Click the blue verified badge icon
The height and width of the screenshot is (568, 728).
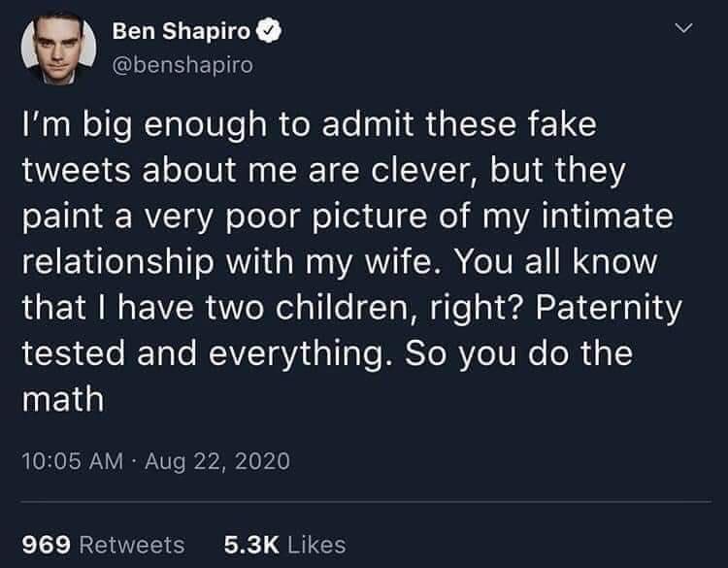(x=271, y=33)
